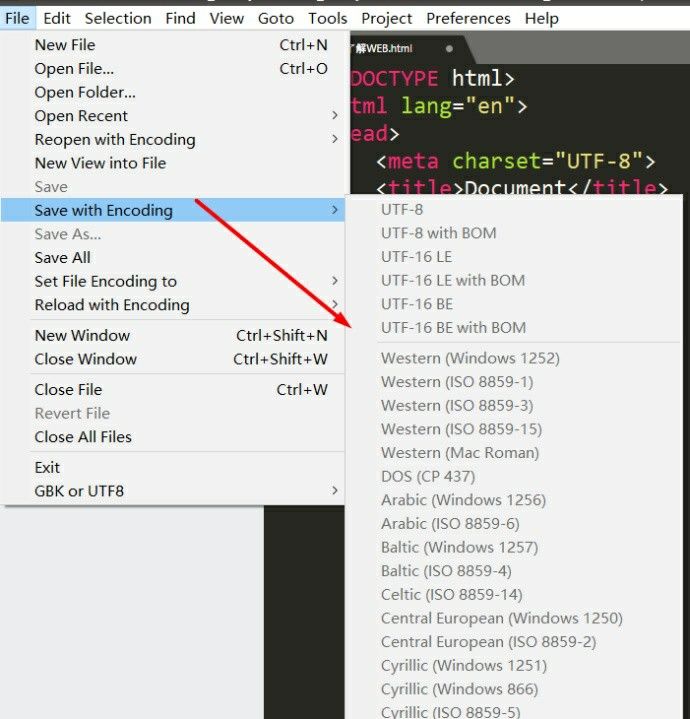This screenshot has height=719, width=690.
Task: Select New View into File
Action: 172,163
